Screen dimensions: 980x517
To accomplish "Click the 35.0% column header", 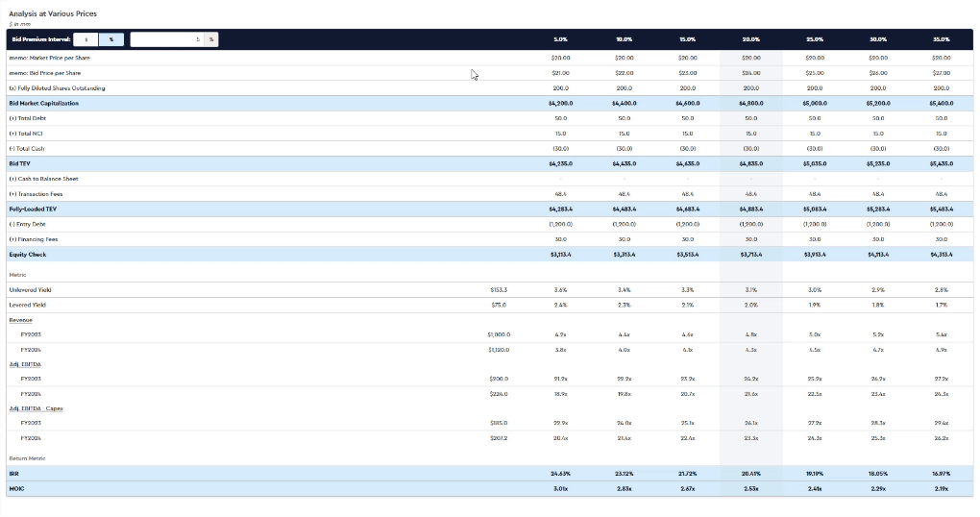I will point(943,39).
